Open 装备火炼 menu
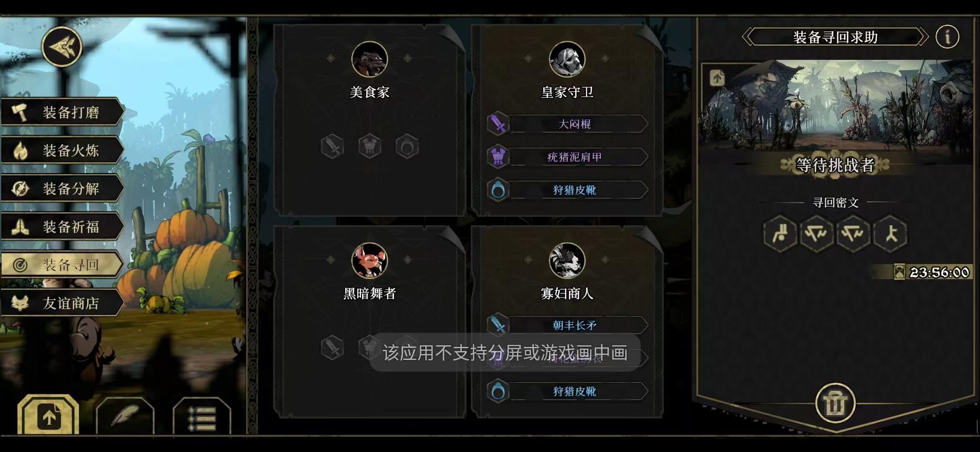The height and width of the screenshot is (452, 980). pos(63,150)
